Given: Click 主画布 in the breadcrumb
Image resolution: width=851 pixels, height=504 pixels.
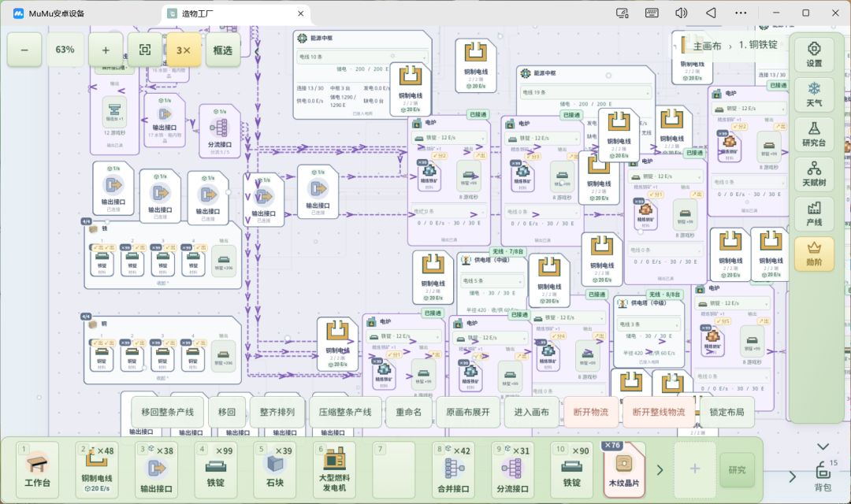Looking at the screenshot, I should (x=707, y=46).
